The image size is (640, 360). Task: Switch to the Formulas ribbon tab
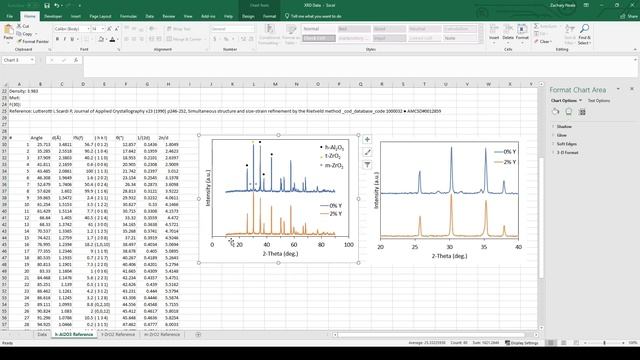(x=128, y=16)
